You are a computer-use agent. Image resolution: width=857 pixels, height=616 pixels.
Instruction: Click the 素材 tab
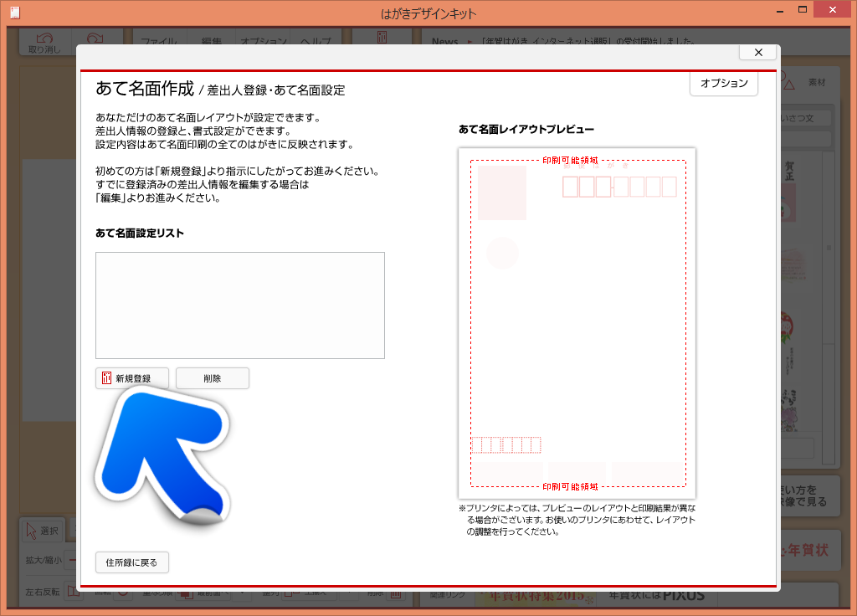point(816,83)
